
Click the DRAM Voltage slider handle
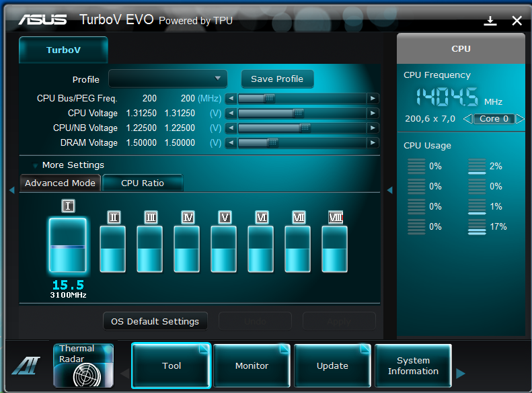[273, 142]
